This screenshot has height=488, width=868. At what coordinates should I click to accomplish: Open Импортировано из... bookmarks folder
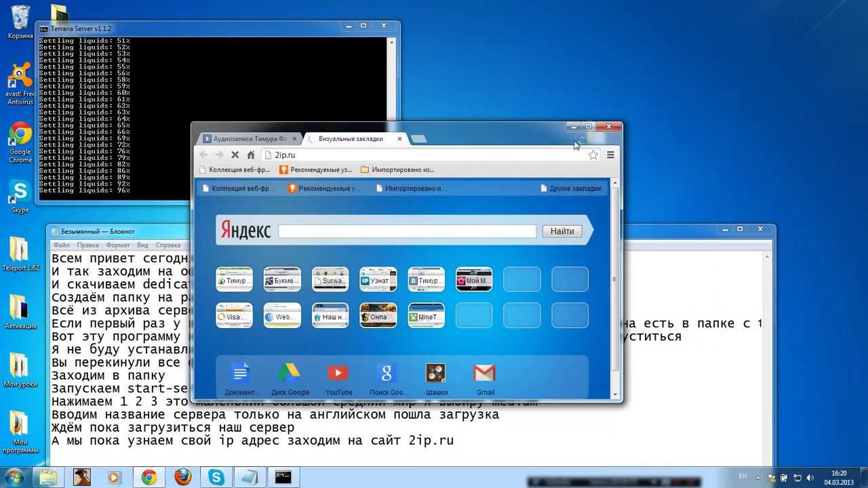397,169
